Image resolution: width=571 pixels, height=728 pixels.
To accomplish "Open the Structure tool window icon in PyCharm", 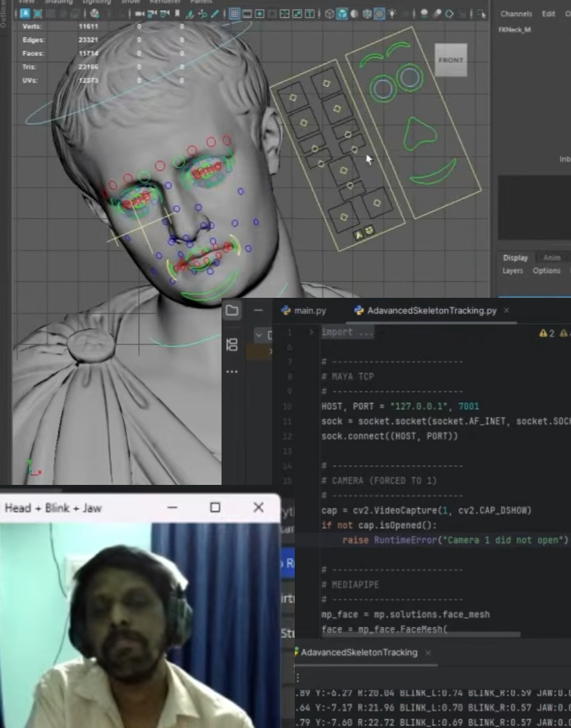I will [x=232, y=344].
